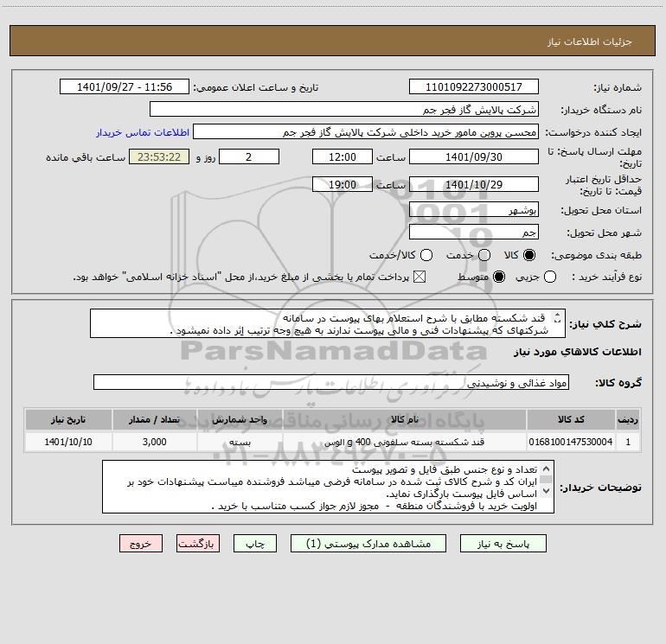Image resolution: width=666 pixels, height=644 pixels.
Task: Open buyer contact info link
Action: (143, 132)
